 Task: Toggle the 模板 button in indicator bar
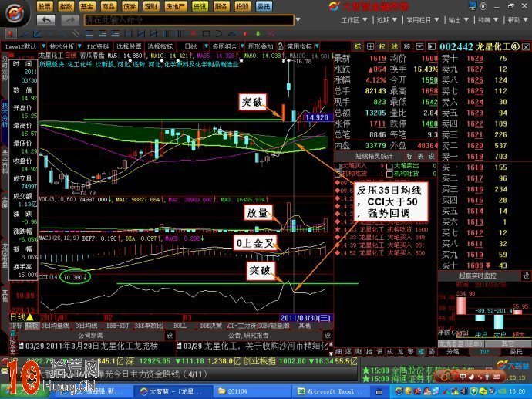[x=32, y=326]
